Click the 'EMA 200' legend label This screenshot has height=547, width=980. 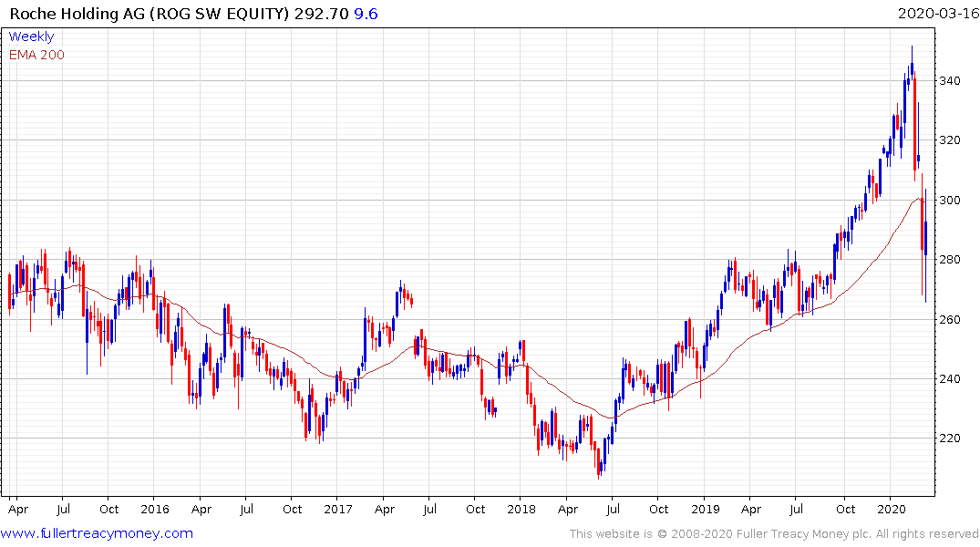pos(36,55)
